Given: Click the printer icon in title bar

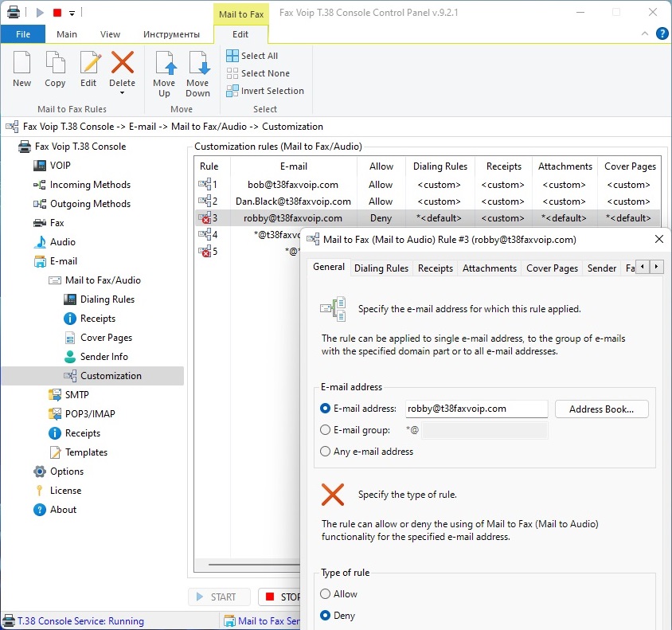Looking at the screenshot, I should tap(14, 13).
